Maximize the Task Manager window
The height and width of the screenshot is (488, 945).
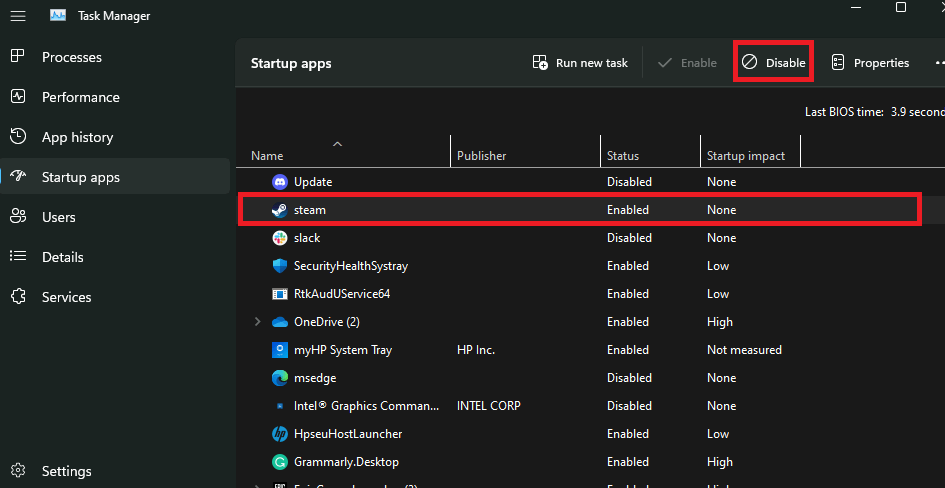click(x=900, y=7)
